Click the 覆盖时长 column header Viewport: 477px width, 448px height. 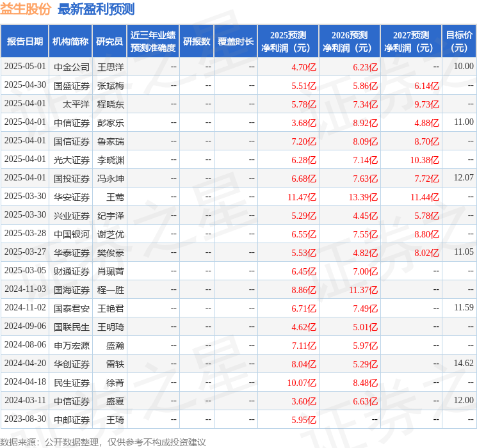tap(235, 42)
